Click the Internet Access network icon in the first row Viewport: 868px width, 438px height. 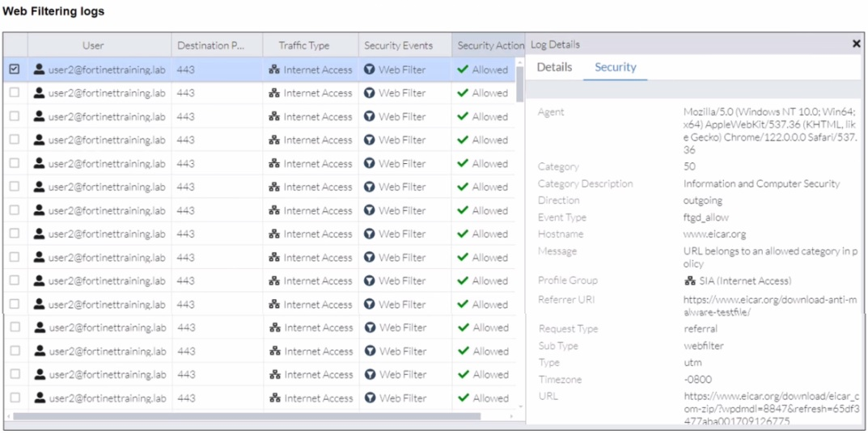pyautogui.click(x=274, y=69)
